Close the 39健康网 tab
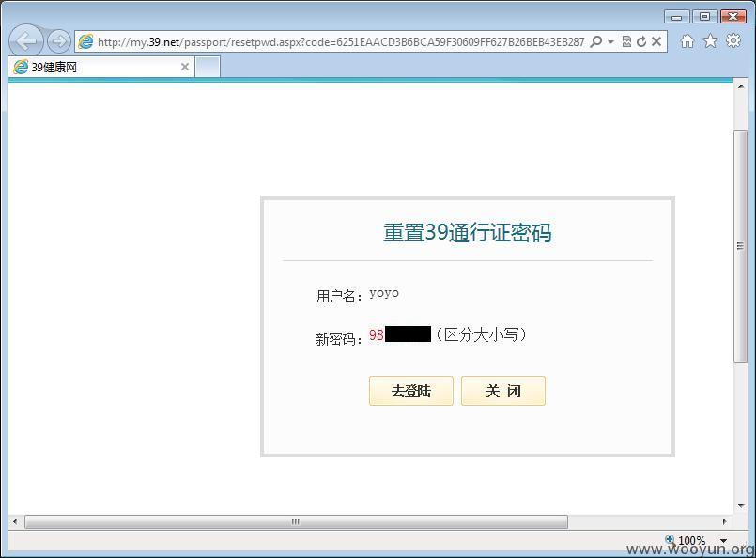Image resolution: width=756 pixels, height=558 pixels. pyautogui.click(x=185, y=67)
